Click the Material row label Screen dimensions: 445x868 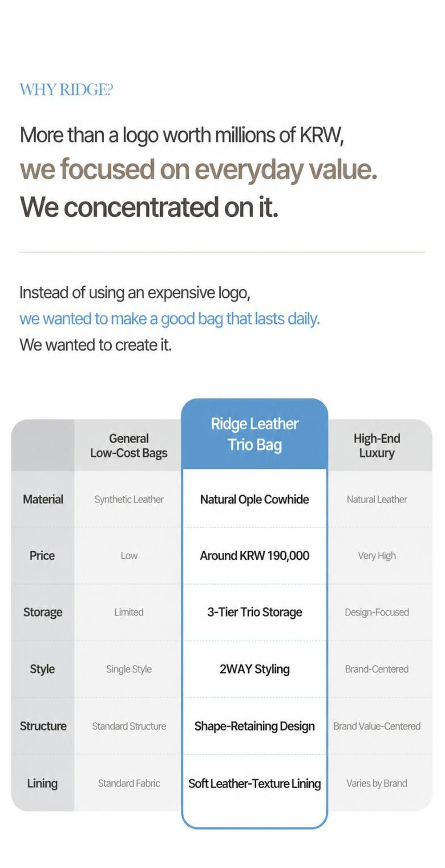coord(43,499)
